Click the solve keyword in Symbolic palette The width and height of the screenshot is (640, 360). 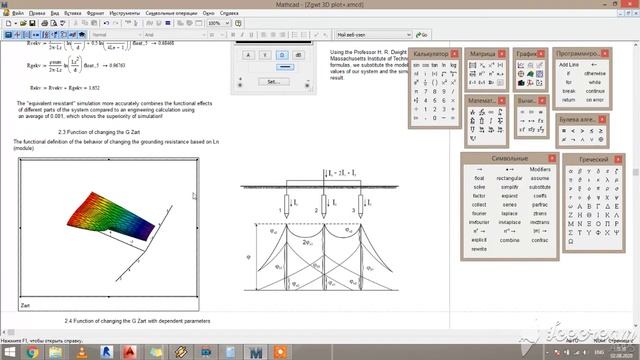pyautogui.click(x=479, y=187)
